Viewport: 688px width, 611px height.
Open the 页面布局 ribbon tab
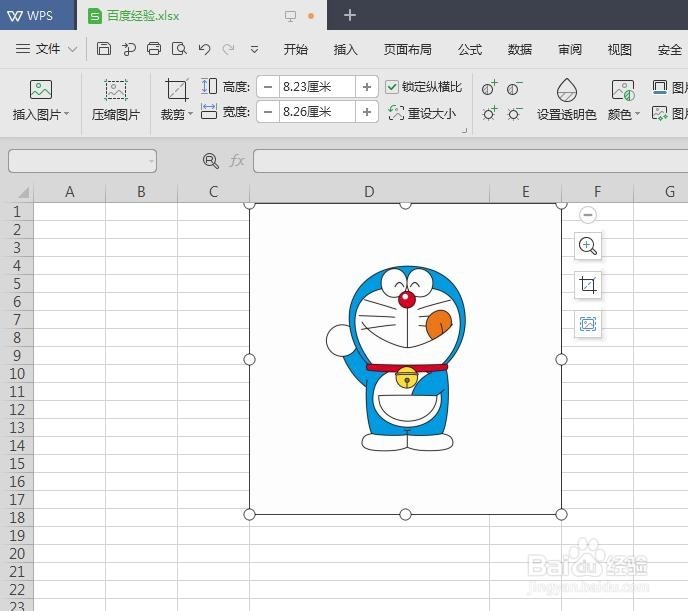(x=408, y=49)
